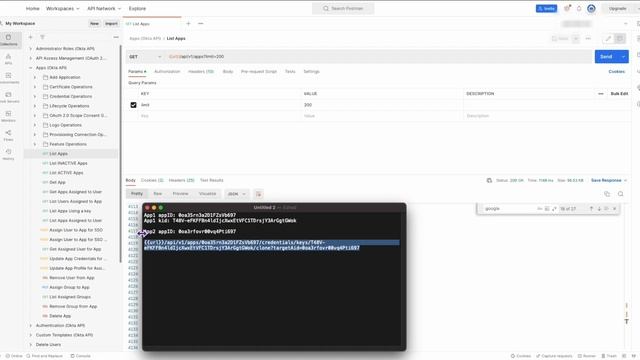Click the Import button
Image resolution: width=640 pixels, height=360 pixels.
coord(111,24)
